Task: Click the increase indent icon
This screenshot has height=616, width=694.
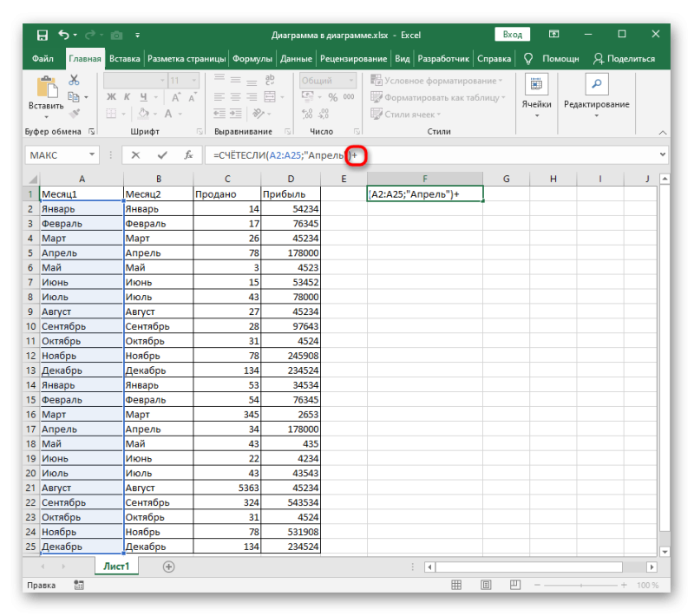Action: 235,114
